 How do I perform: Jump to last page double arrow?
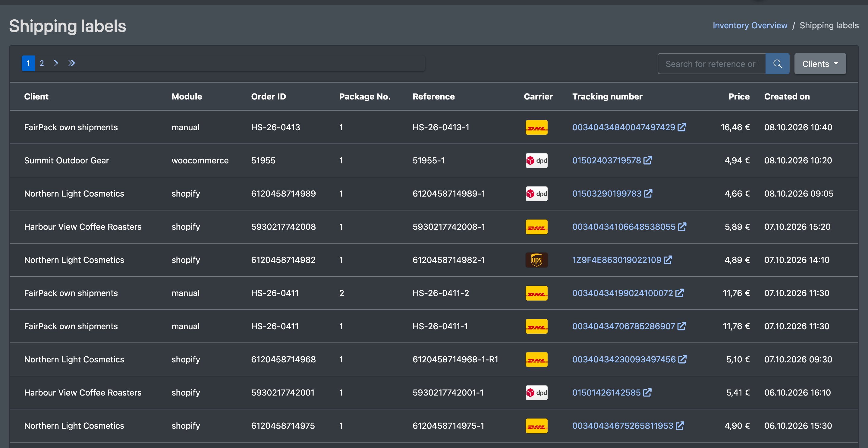click(x=71, y=63)
